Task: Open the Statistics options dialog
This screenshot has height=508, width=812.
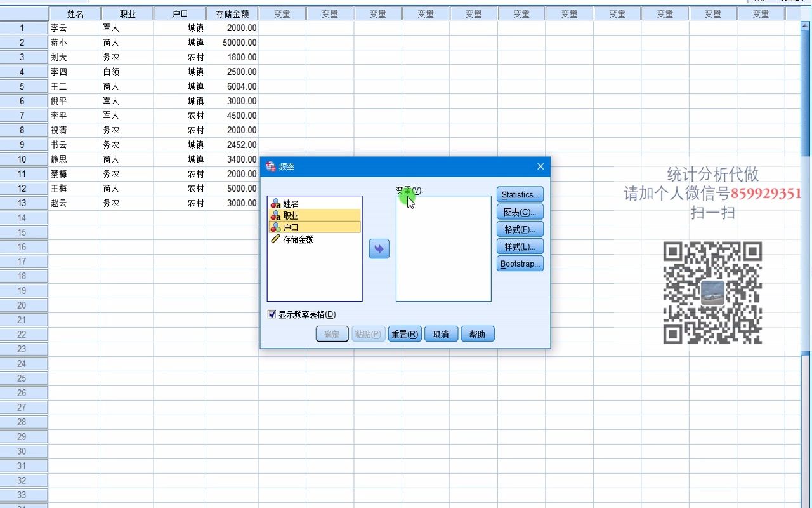Action: pos(520,195)
